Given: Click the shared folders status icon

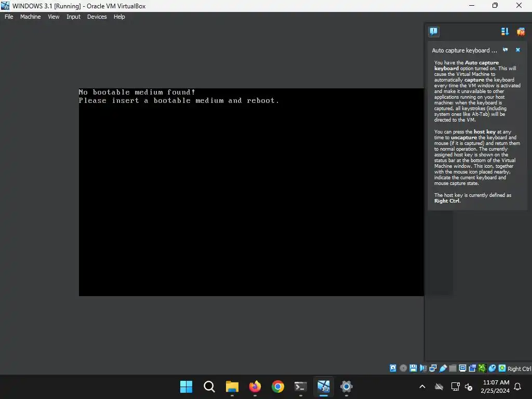Looking at the screenshot, I should (x=453, y=368).
